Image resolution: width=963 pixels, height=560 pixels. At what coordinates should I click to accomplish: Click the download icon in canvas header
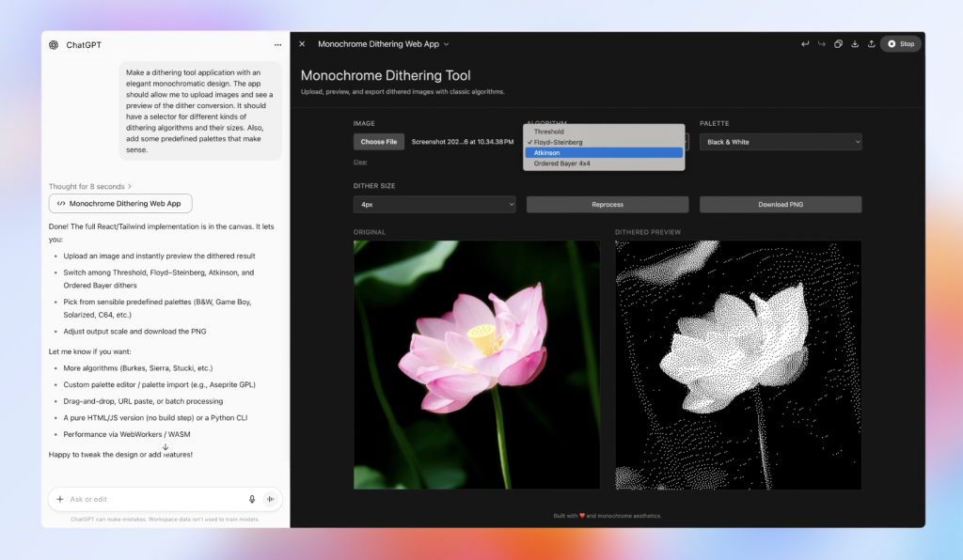[855, 44]
